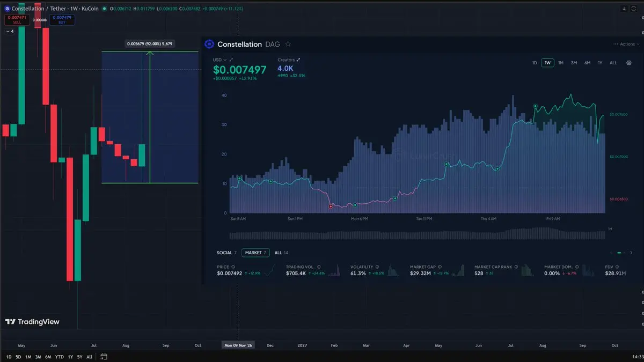Open the chart settings gear icon
This screenshot has height=362, width=644.
628,63
